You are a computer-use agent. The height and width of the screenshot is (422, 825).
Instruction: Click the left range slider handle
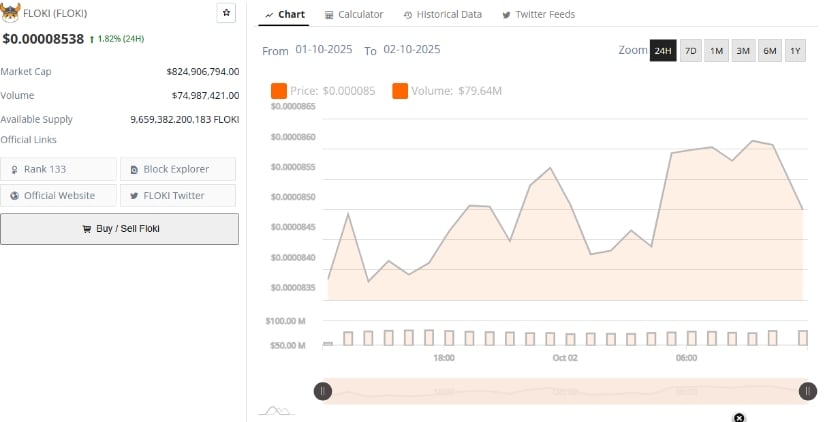coord(323,392)
